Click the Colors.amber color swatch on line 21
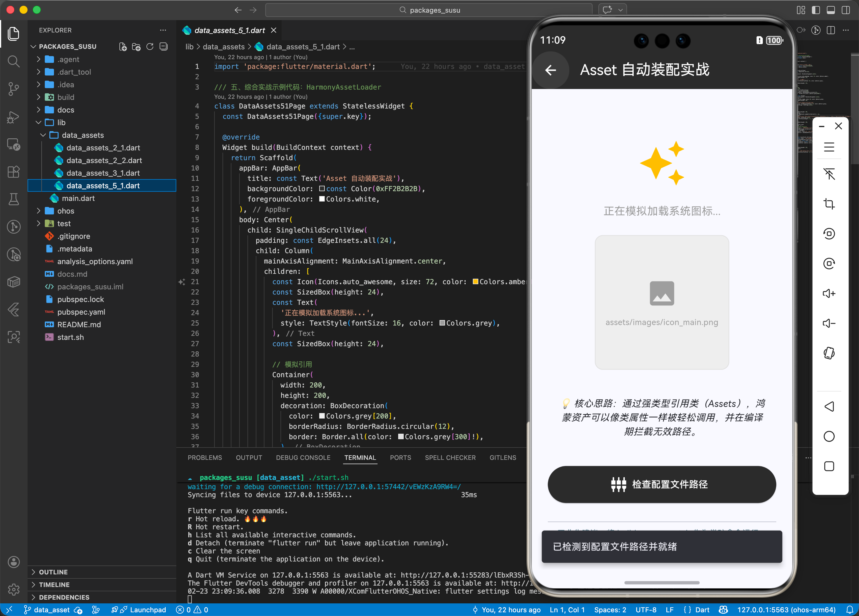Screen dimensions: 859x616 [475, 282]
